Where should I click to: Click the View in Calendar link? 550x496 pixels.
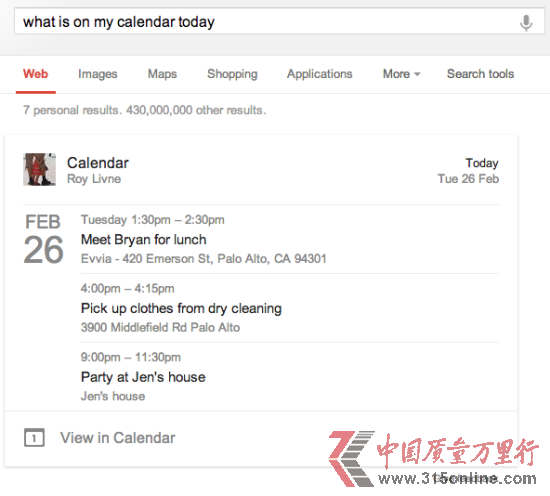(118, 438)
